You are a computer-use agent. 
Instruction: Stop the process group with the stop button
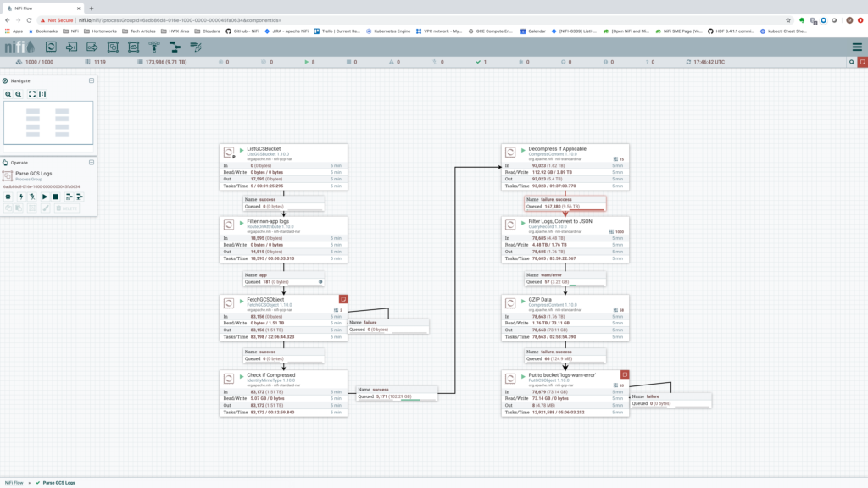tap(56, 197)
